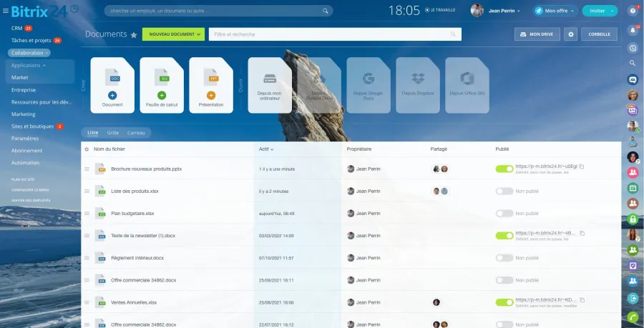The image size is (644, 328).
Task: Star the Documents page as favorite
Action: coord(134,35)
